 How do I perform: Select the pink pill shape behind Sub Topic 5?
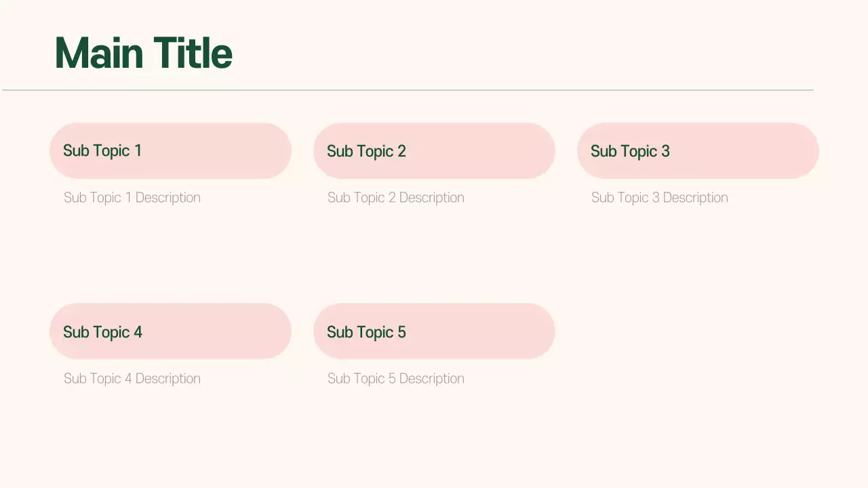tap(488, 331)
